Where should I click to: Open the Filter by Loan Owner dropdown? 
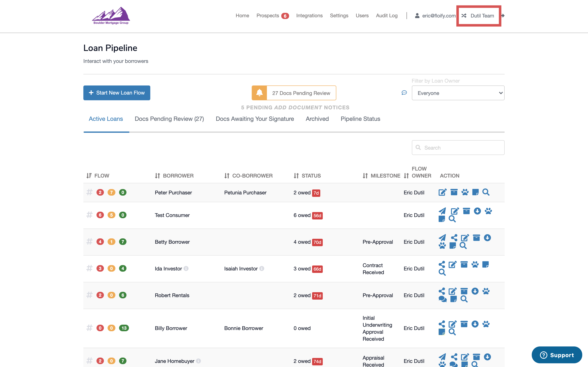[458, 93]
